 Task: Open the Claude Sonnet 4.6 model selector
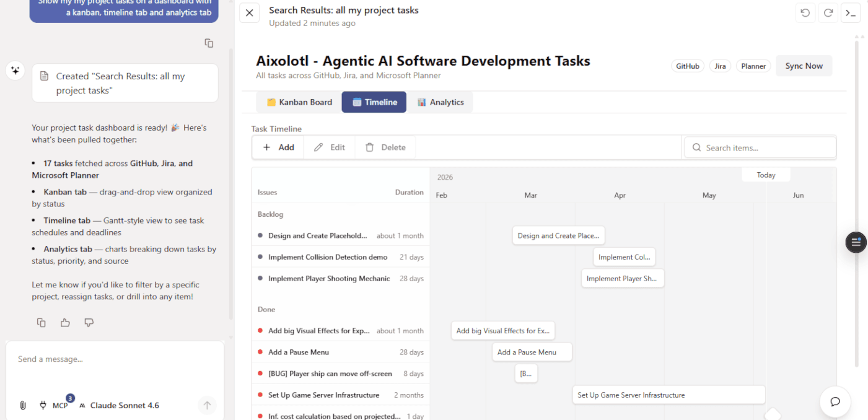point(119,405)
